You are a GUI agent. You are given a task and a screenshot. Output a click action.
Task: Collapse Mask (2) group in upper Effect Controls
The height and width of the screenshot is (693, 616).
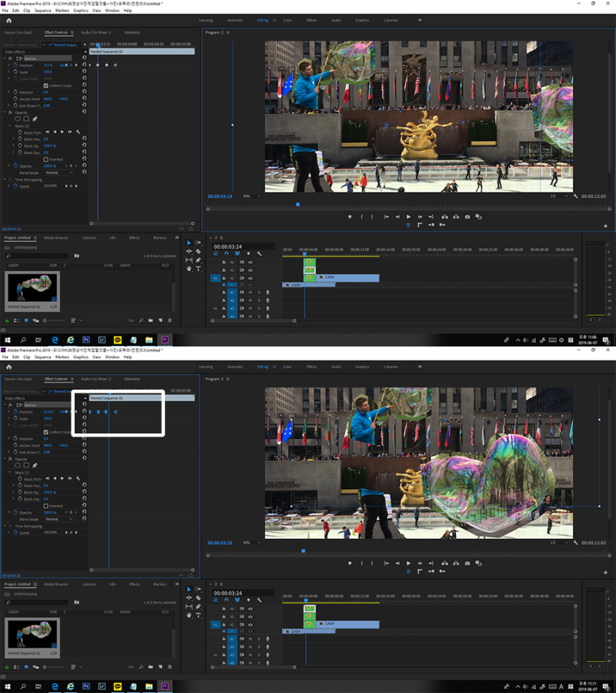pyautogui.click(x=10, y=126)
